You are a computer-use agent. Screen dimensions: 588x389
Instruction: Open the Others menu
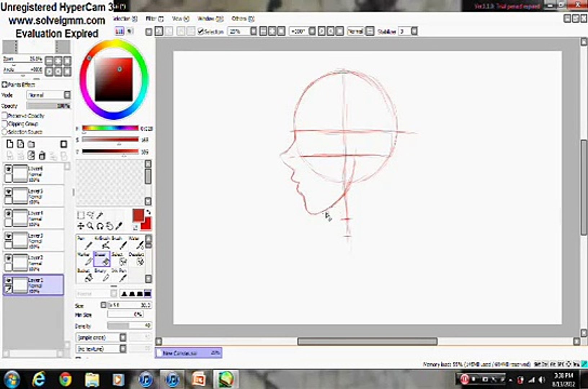(243, 18)
